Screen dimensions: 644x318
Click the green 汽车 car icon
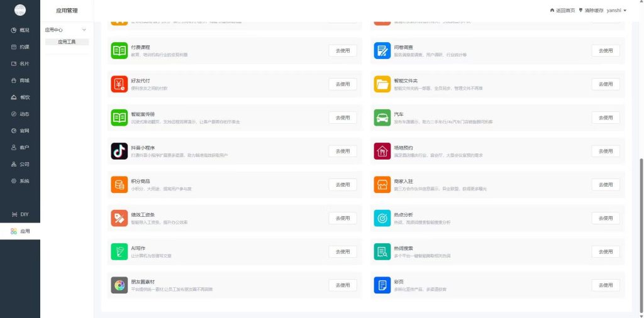pyautogui.click(x=382, y=118)
